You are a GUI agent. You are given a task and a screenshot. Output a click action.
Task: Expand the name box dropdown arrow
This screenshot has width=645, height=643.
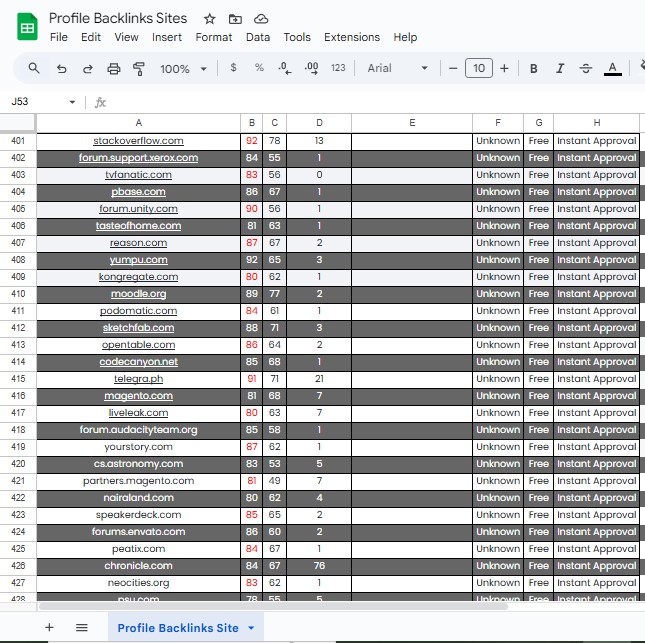coord(72,102)
